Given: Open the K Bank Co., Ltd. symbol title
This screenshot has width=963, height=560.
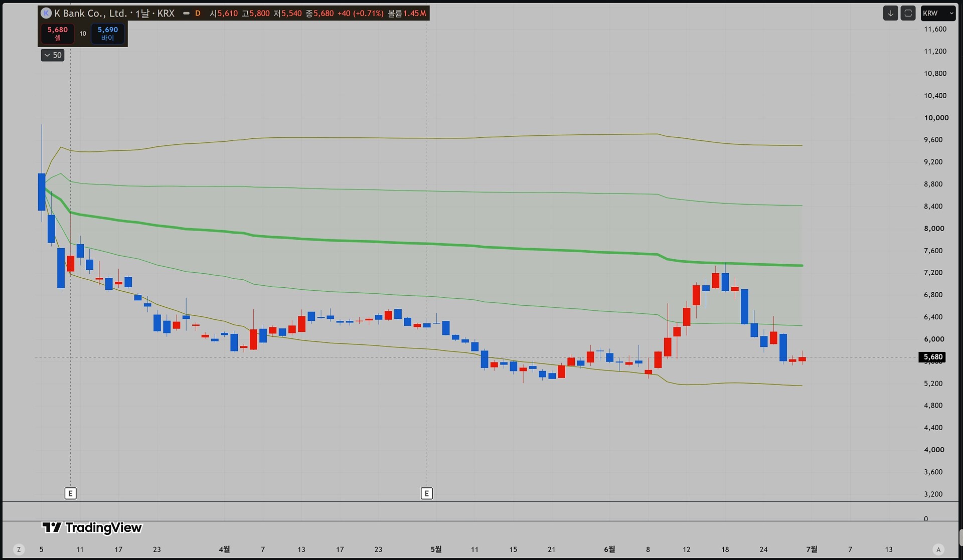Looking at the screenshot, I should (x=114, y=14).
